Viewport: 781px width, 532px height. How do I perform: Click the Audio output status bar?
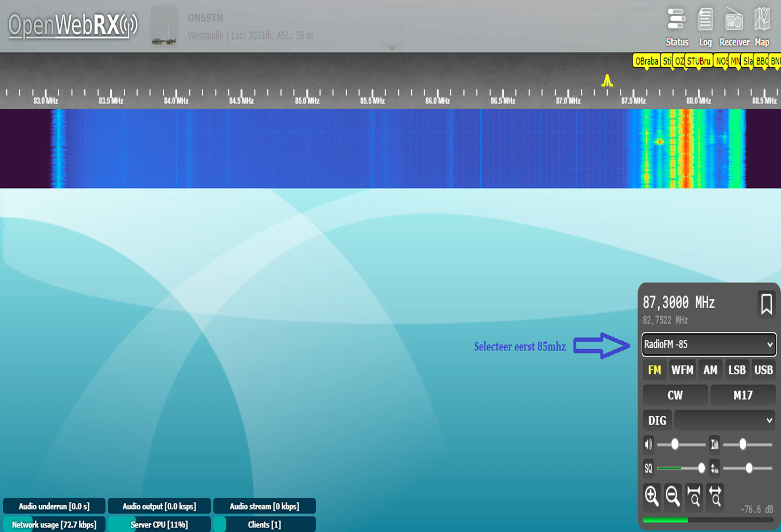point(159,506)
